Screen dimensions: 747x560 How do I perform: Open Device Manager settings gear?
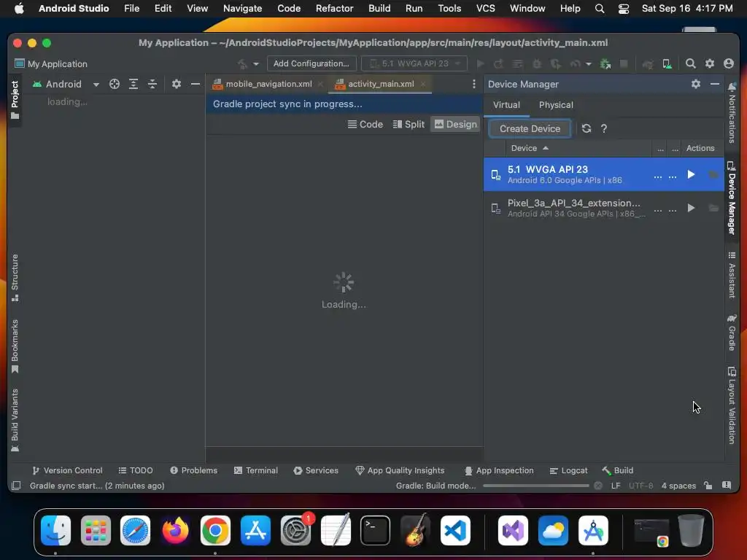click(x=695, y=84)
